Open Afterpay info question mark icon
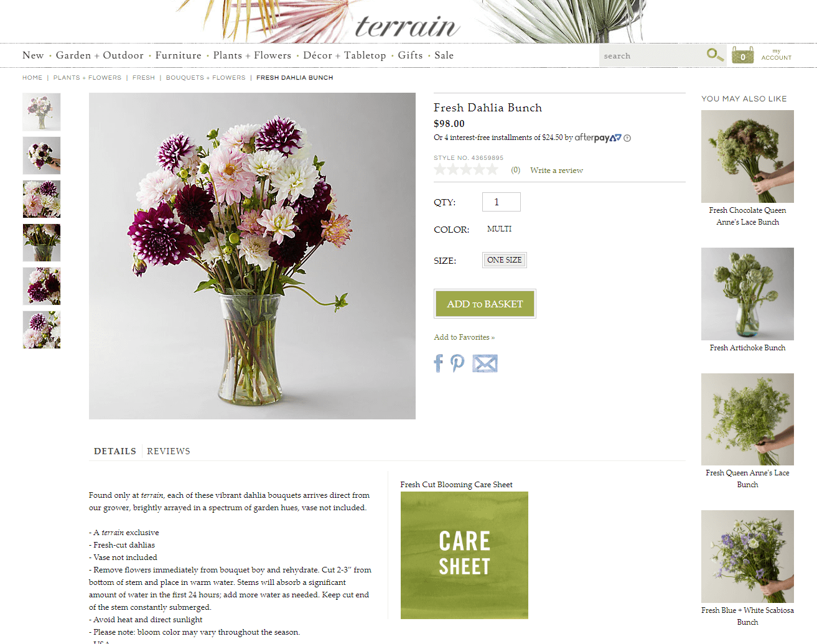Screen dimensions: 817x644 pos(627,138)
